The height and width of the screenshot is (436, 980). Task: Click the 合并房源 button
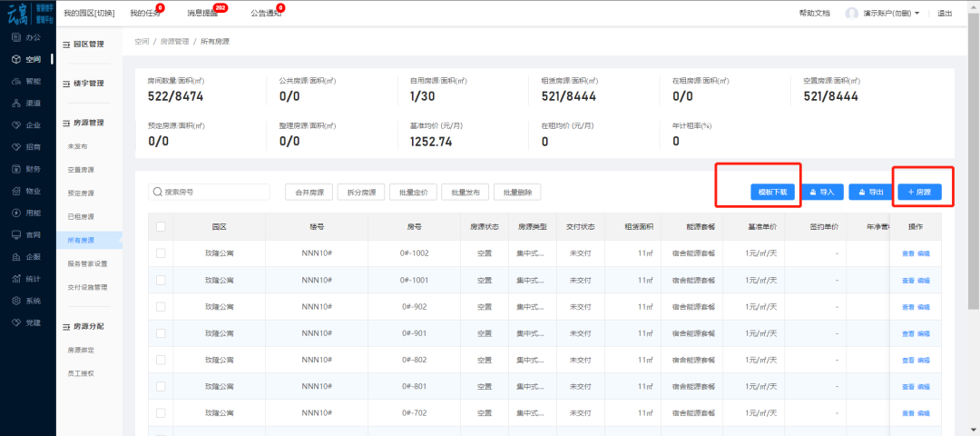[309, 192]
